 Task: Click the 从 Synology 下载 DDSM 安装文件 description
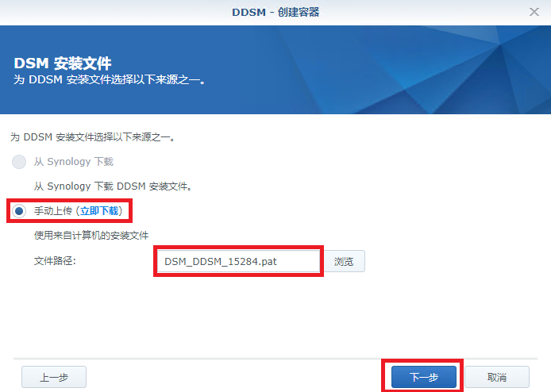[113, 186]
